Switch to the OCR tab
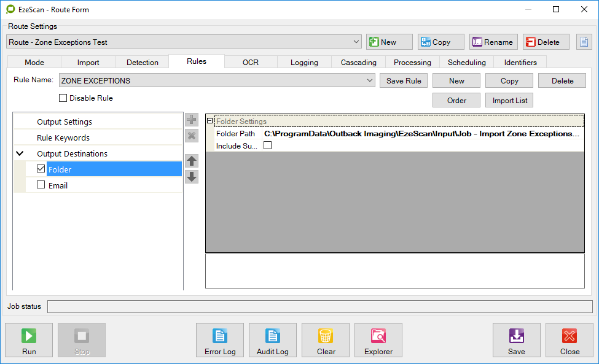The width and height of the screenshot is (599, 364). (x=251, y=62)
